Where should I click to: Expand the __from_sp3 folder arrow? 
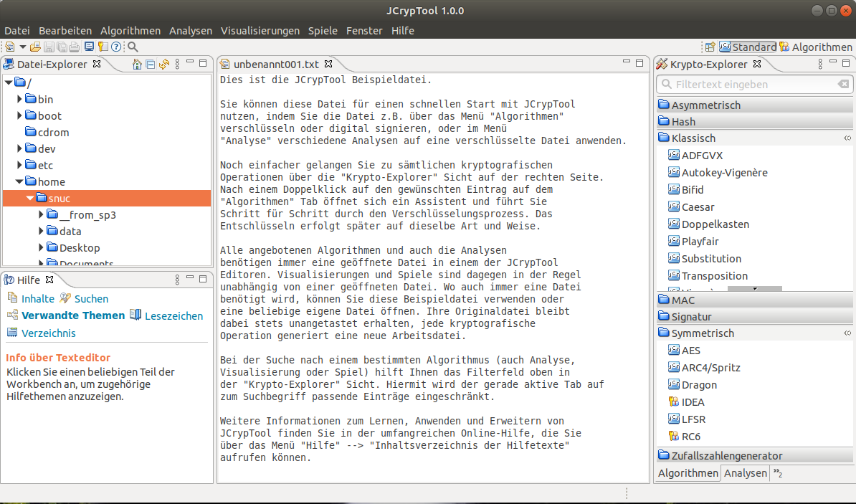pyautogui.click(x=41, y=214)
